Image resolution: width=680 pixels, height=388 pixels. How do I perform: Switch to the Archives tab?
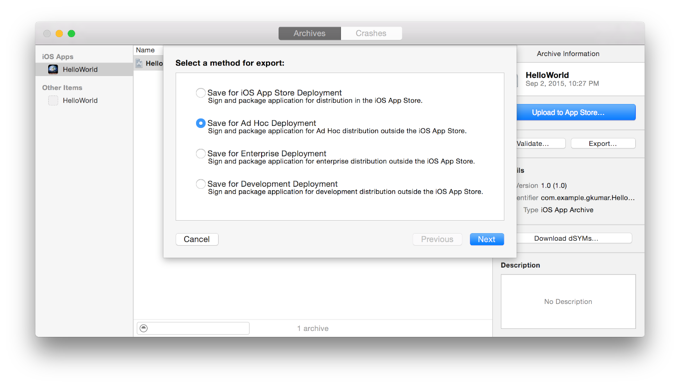310,33
